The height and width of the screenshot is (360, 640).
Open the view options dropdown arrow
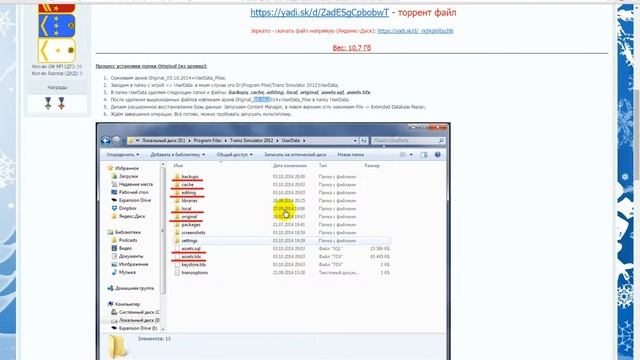(411, 155)
